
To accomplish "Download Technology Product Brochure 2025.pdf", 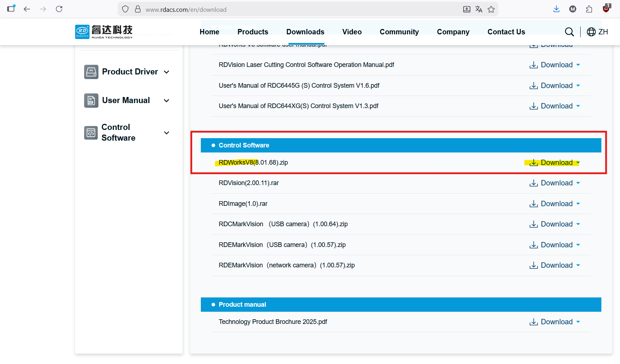I will [554, 322].
